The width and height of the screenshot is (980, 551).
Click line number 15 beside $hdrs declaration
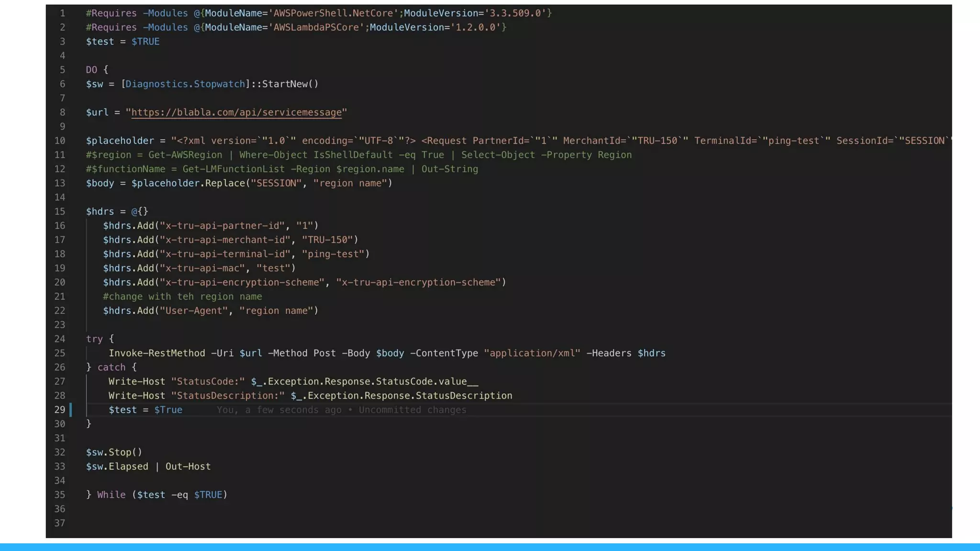(59, 211)
